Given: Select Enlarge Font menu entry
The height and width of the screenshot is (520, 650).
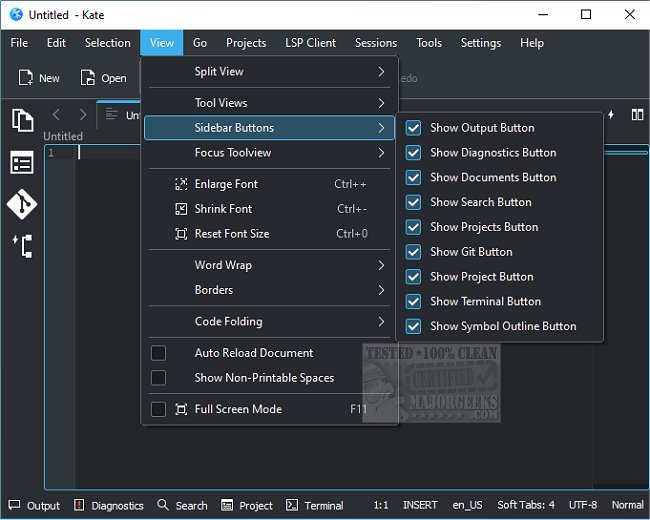Looking at the screenshot, I should tap(226, 184).
